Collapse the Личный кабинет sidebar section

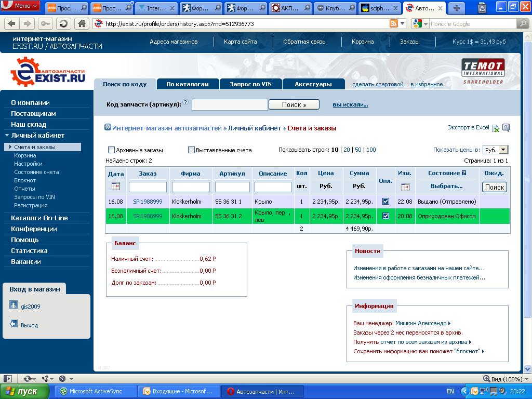coord(7,136)
